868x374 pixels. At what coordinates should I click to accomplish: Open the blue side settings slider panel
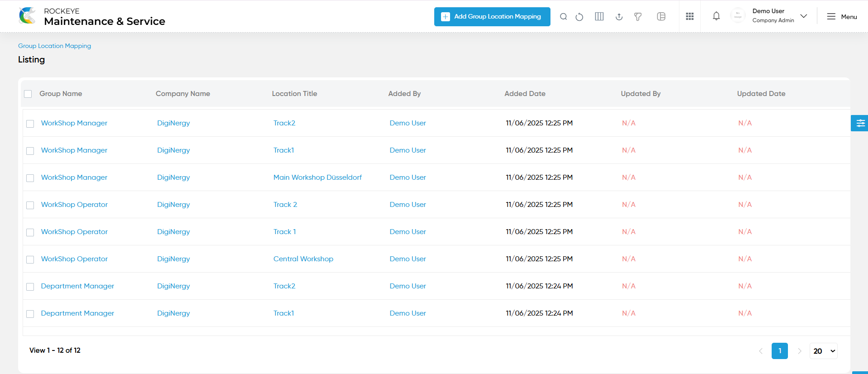[x=859, y=123]
